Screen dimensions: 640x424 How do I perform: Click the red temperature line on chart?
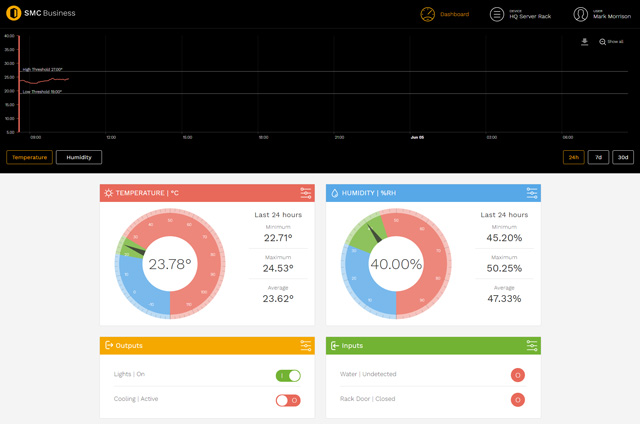pyautogui.click(x=45, y=81)
